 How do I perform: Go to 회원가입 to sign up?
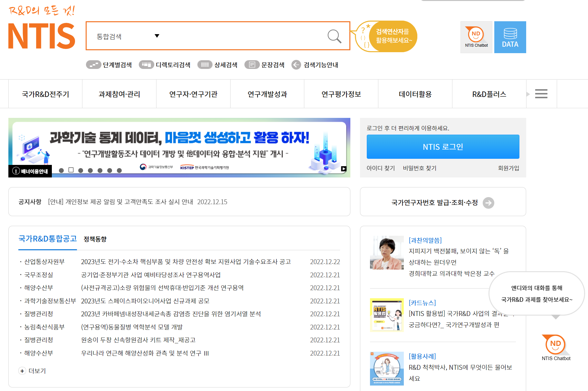[508, 168]
